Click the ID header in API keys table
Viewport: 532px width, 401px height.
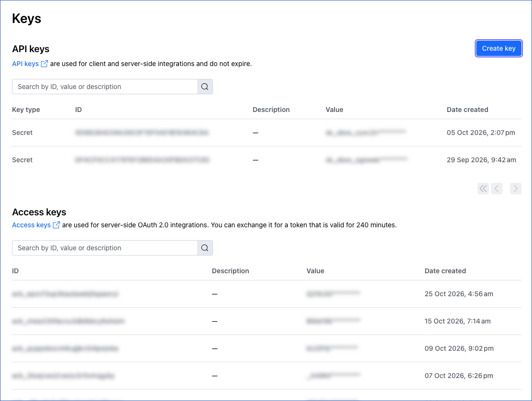(78, 110)
